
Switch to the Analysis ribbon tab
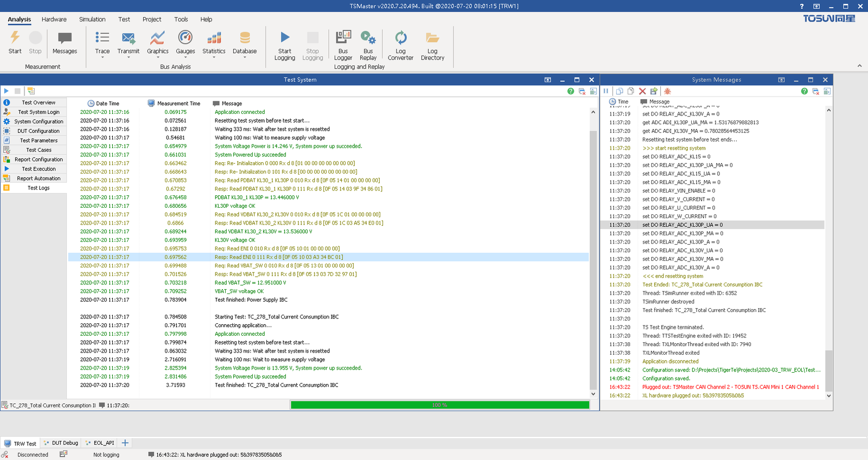pyautogui.click(x=20, y=20)
